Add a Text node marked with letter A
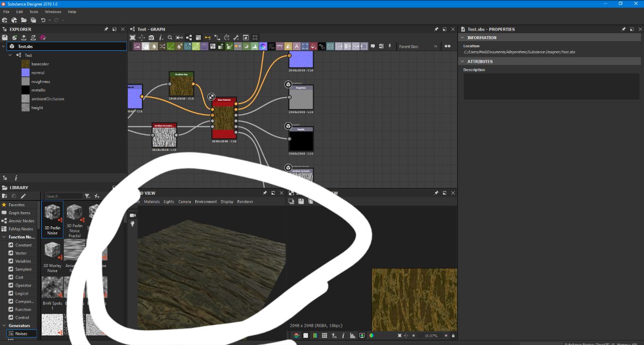The height and width of the screenshot is (345, 644). (x=297, y=46)
